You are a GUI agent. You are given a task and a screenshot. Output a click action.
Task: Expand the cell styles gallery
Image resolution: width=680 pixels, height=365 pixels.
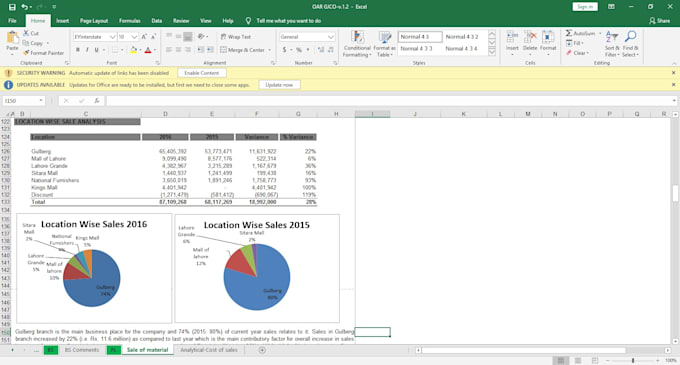[x=492, y=52]
